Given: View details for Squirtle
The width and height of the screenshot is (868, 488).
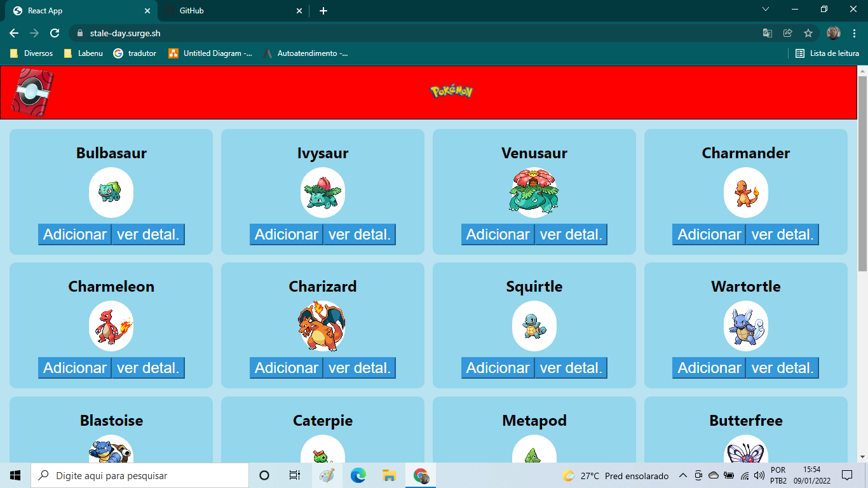Looking at the screenshot, I should (x=571, y=368).
